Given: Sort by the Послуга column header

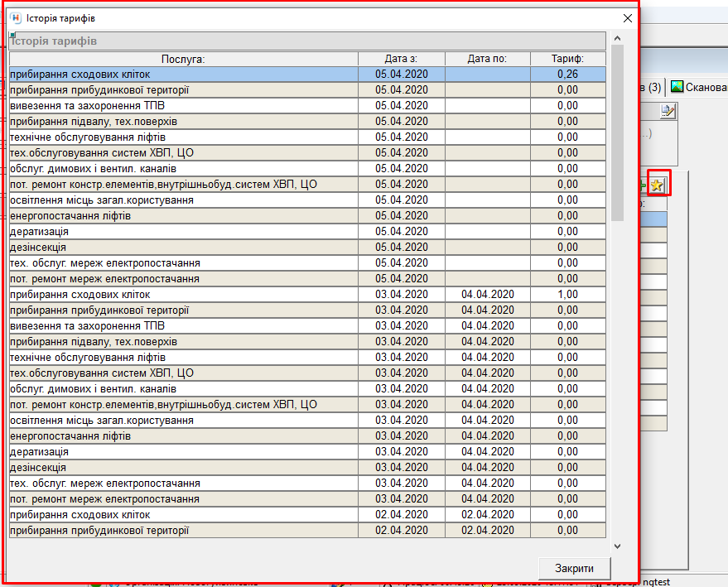Looking at the screenshot, I should [x=183, y=59].
